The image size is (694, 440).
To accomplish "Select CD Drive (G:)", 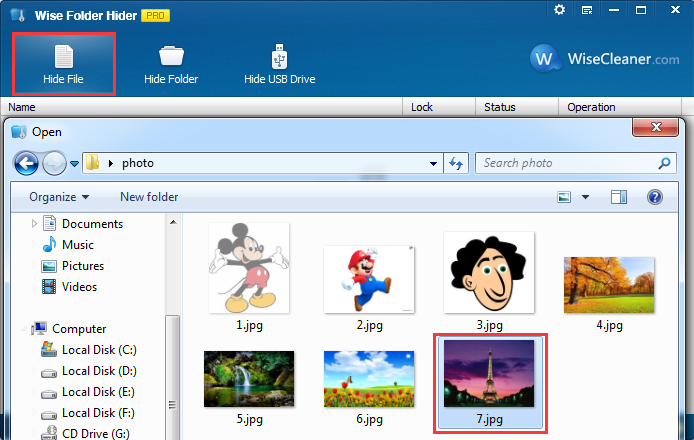I will (x=96, y=433).
